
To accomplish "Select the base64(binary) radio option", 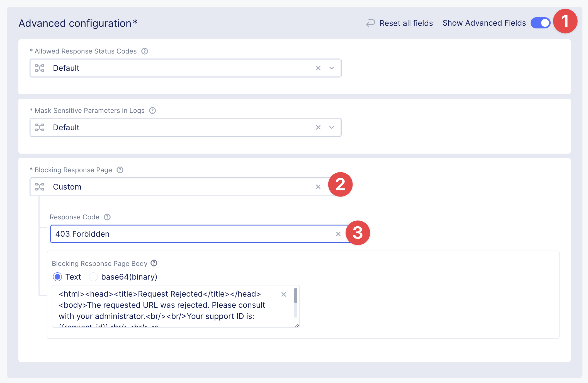I will (93, 277).
